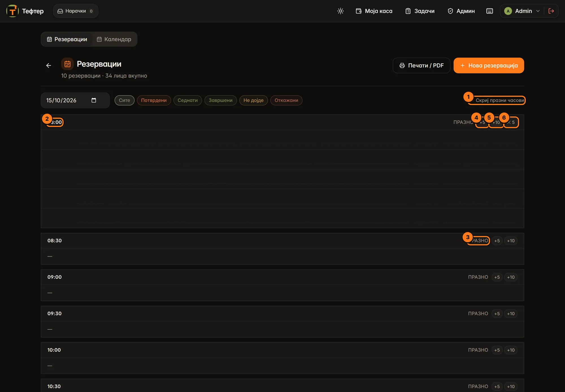This screenshot has width=565, height=392.
Task: Filter by Потврдени reservations
Action: tap(154, 100)
